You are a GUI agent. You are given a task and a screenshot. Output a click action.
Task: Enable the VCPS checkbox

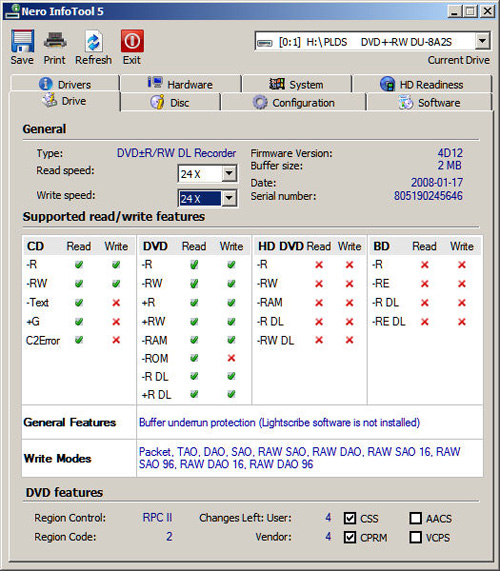[416, 537]
